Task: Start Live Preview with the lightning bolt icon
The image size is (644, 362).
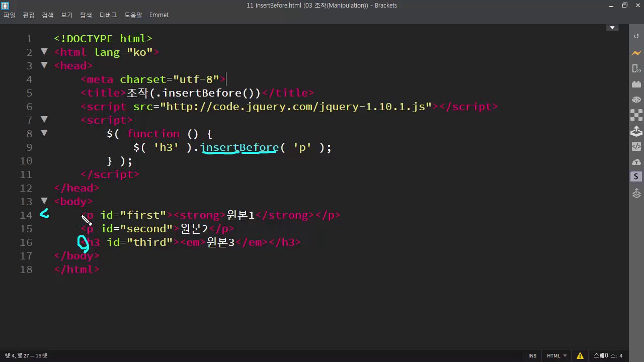Action: coord(636,53)
